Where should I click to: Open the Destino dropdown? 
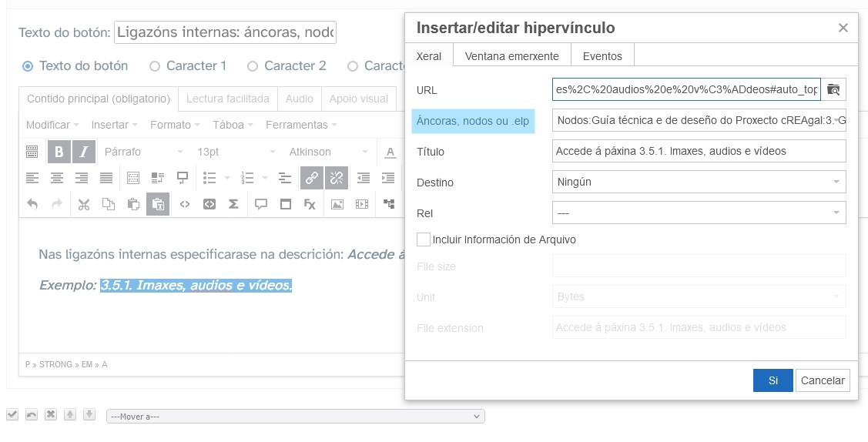point(699,182)
